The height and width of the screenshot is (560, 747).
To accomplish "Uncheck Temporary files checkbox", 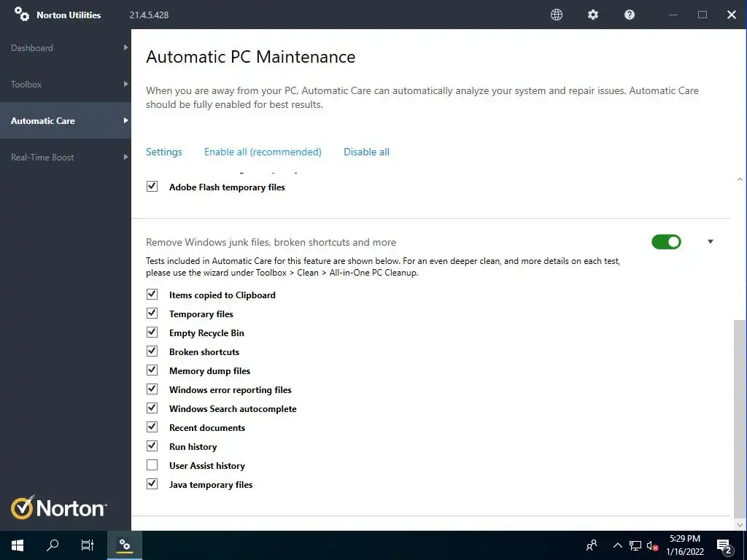I will click(152, 313).
